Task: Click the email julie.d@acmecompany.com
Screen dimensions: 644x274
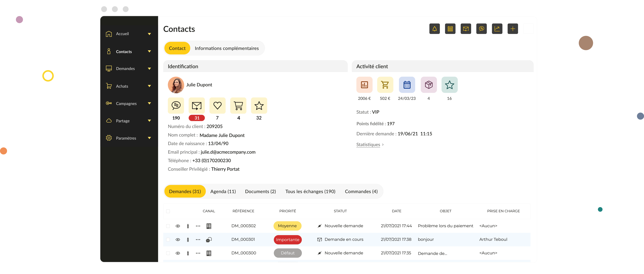Action: (228, 152)
